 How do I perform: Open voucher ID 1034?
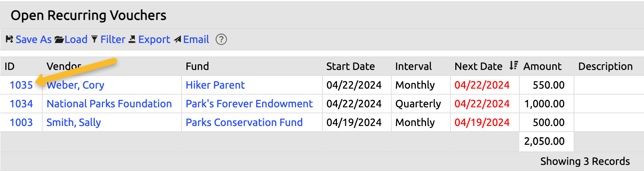(x=21, y=104)
